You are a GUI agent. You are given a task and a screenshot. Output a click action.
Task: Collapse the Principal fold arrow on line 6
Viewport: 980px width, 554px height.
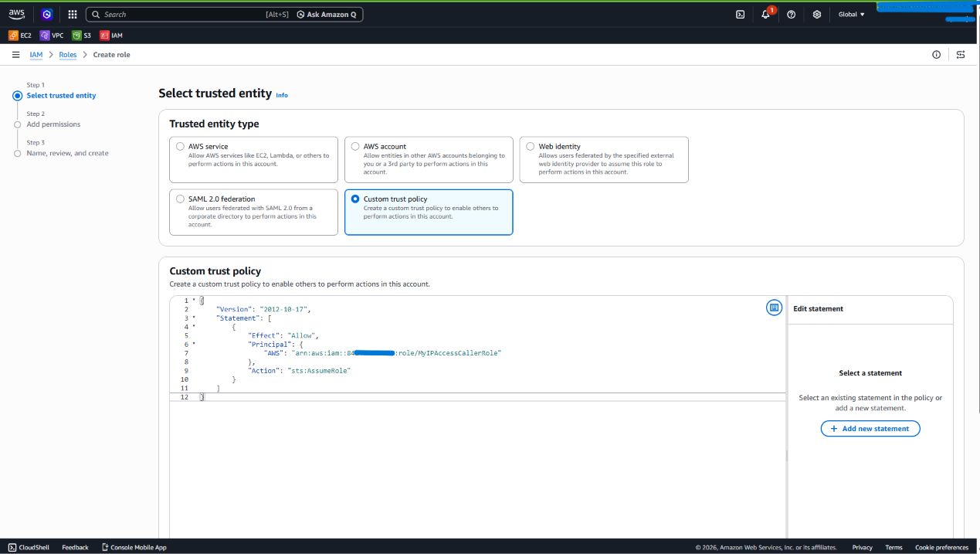(194, 345)
